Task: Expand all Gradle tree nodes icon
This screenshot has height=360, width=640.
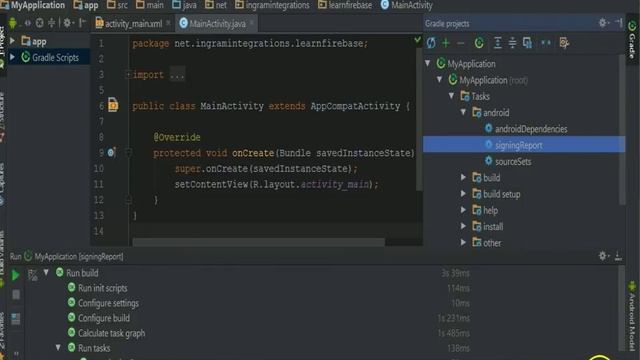Action: click(498, 43)
